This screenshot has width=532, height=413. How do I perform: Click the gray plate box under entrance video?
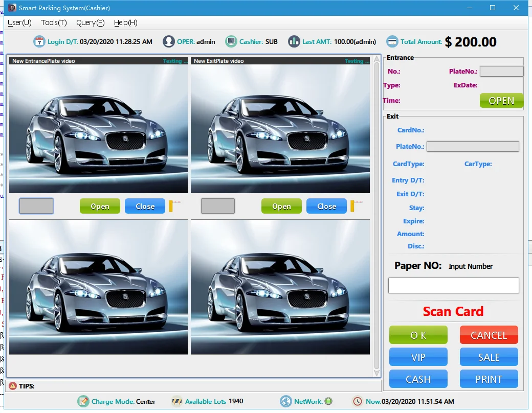(x=36, y=206)
